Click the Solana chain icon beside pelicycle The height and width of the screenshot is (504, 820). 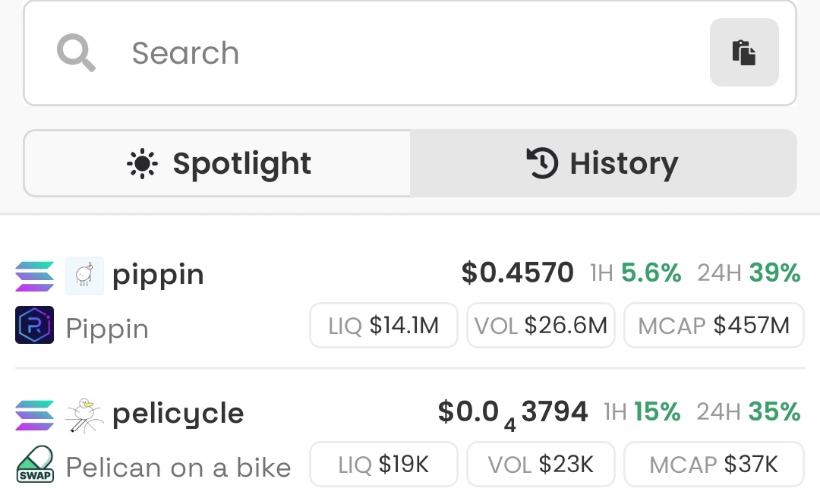(34, 415)
